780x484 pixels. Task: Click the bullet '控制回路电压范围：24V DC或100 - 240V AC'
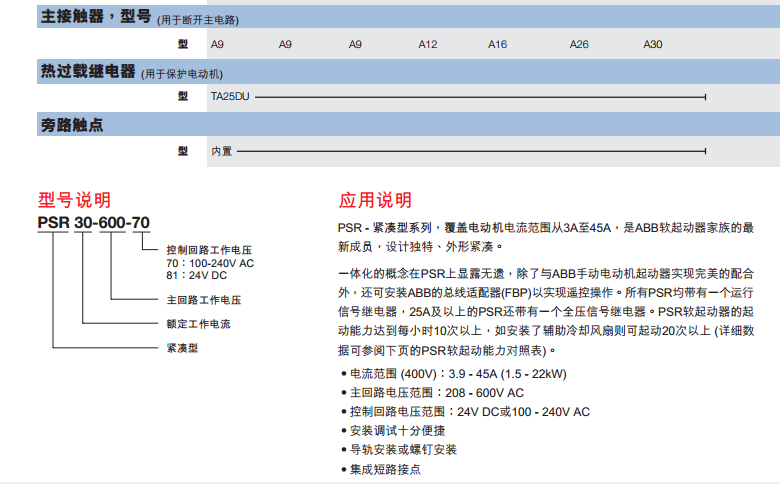465,412
